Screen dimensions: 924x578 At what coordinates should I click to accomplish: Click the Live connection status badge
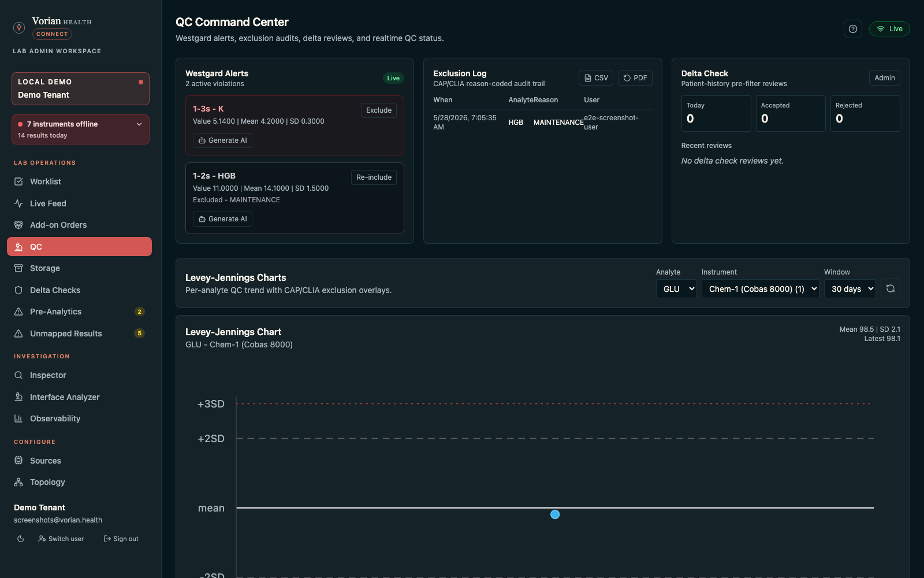pyautogui.click(x=889, y=29)
